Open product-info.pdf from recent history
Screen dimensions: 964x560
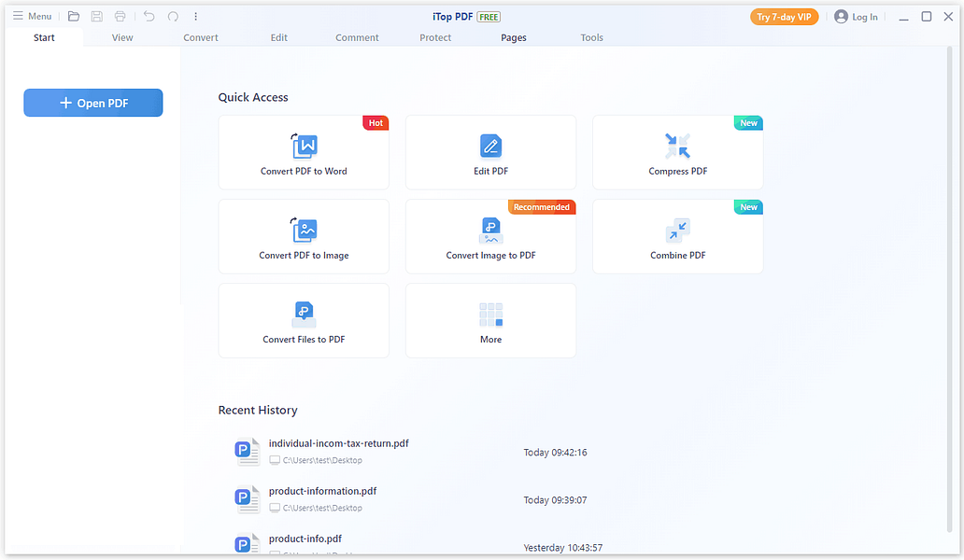305,539
